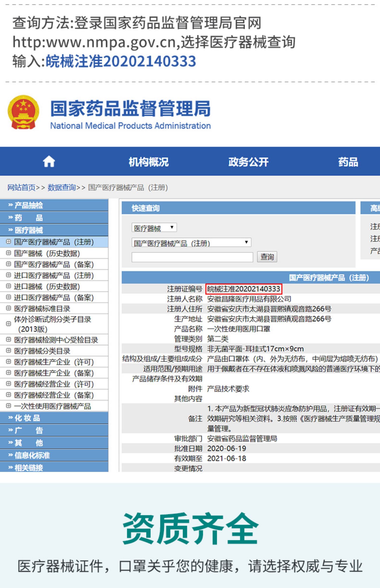The width and height of the screenshot is (380, 588).
Task: Open the 国产医疗器械产品（注册） dropdown
Action: click(191, 243)
